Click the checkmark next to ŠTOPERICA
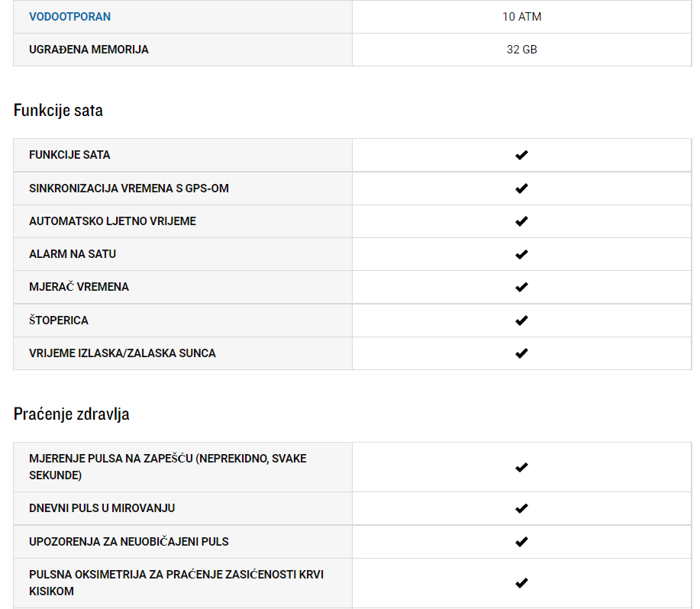 tap(521, 321)
